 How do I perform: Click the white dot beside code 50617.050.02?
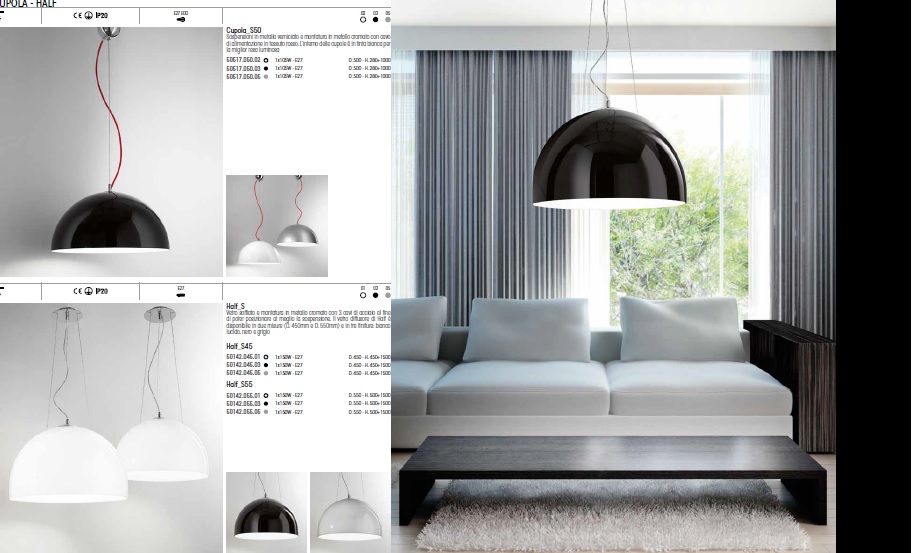[x=266, y=60]
